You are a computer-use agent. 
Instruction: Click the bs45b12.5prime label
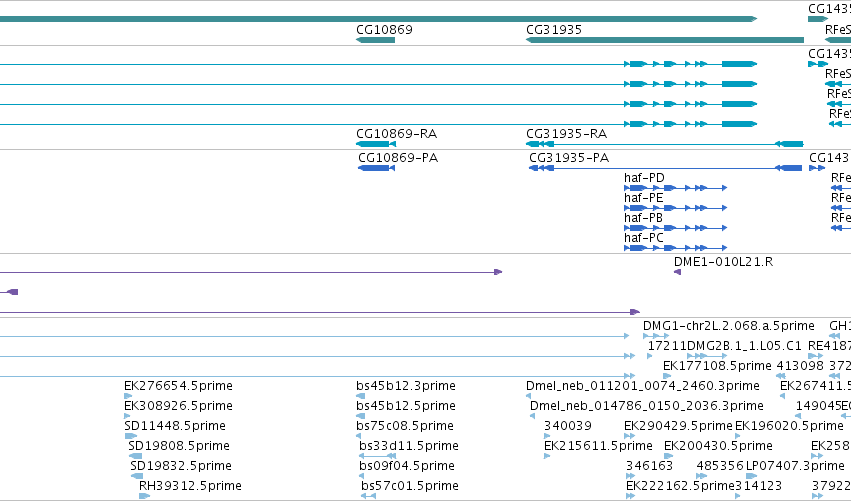(406, 406)
